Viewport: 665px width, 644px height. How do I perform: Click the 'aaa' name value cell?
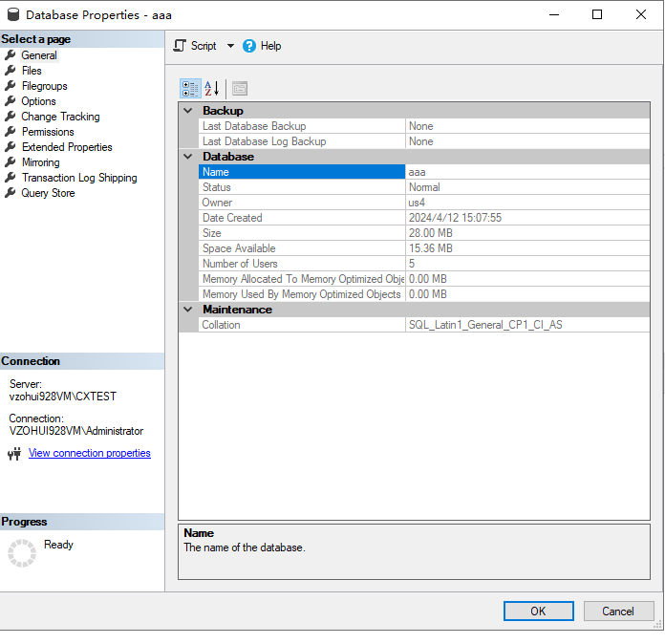coord(527,172)
